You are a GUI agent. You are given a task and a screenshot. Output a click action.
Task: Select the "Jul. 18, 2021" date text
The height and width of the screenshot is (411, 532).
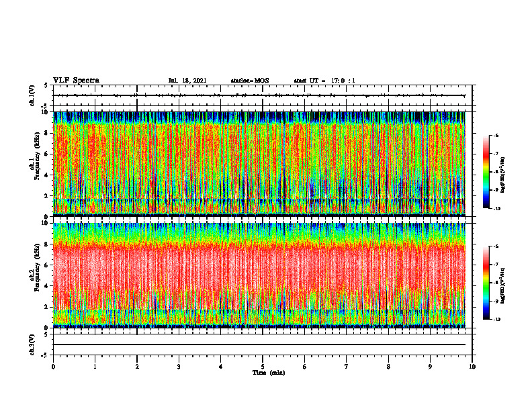pyautogui.click(x=187, y=81)
